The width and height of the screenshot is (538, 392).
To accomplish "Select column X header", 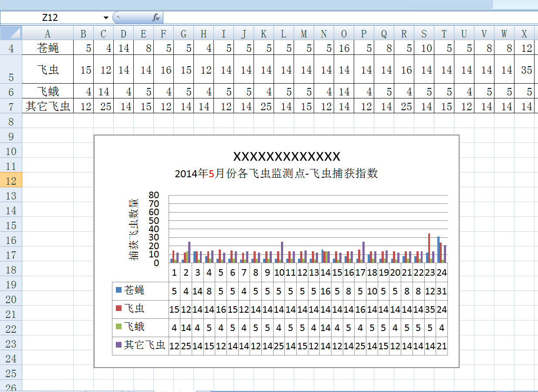I will click(524, 34).
